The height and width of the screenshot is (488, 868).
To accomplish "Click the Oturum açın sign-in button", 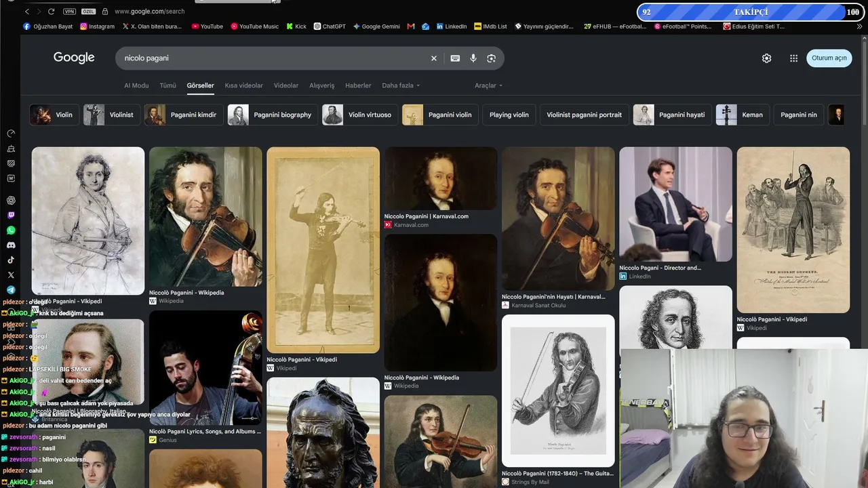I will (x=829, y=58).
